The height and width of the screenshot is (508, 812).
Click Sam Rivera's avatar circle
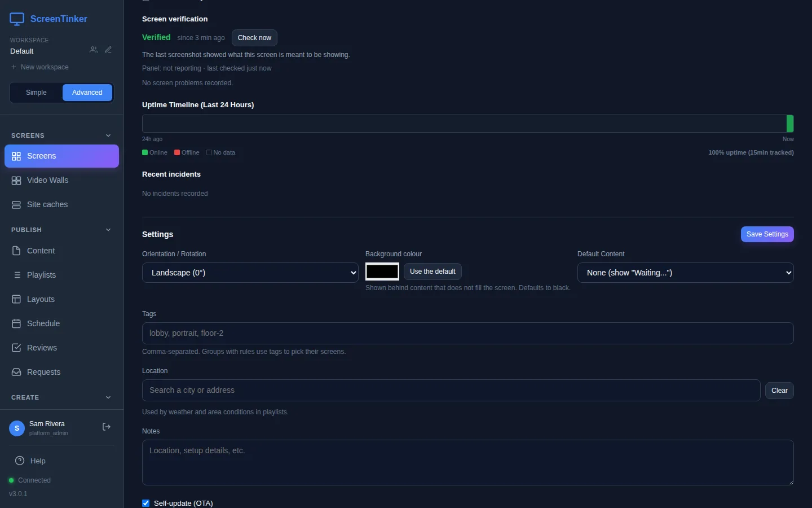(17, 428)
